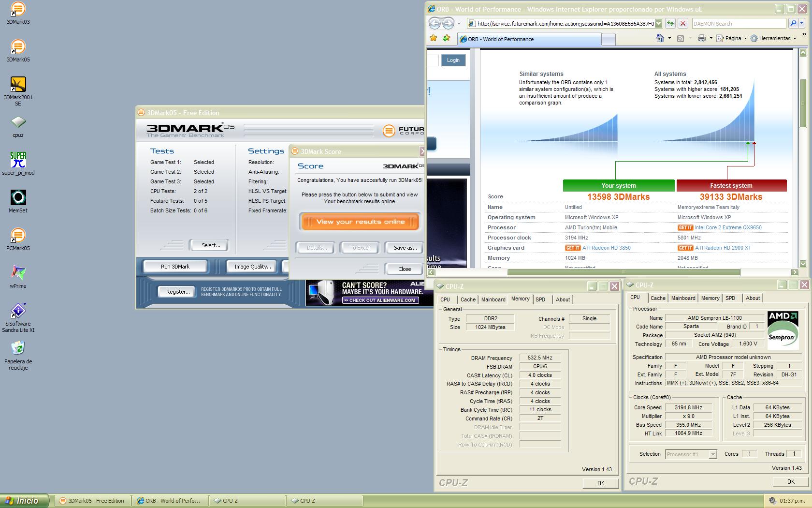Expand the print options dropdown arrow
This screenshot has width=812, height=508.
coord(711,38)
